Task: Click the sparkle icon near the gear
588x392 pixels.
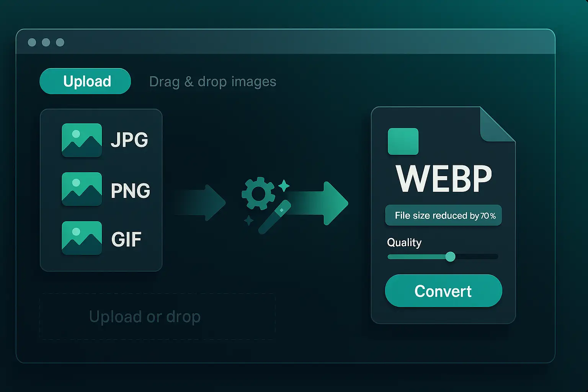Action: coord(284,186)
